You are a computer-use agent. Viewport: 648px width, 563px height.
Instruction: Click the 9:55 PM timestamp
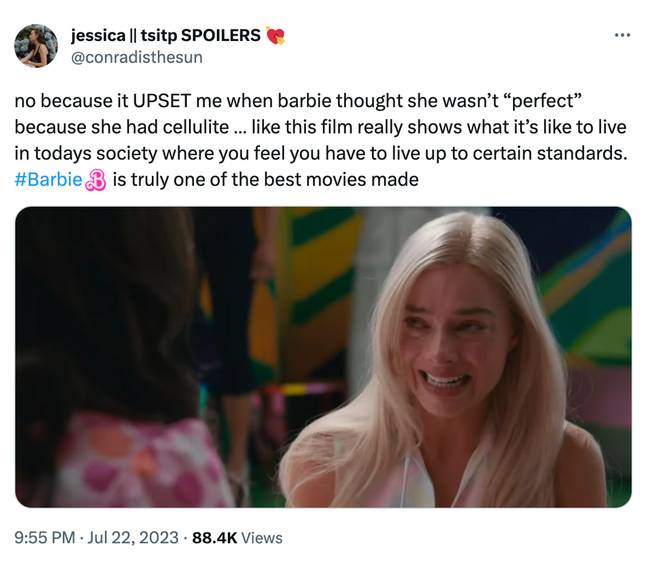[x=45, y=538]
